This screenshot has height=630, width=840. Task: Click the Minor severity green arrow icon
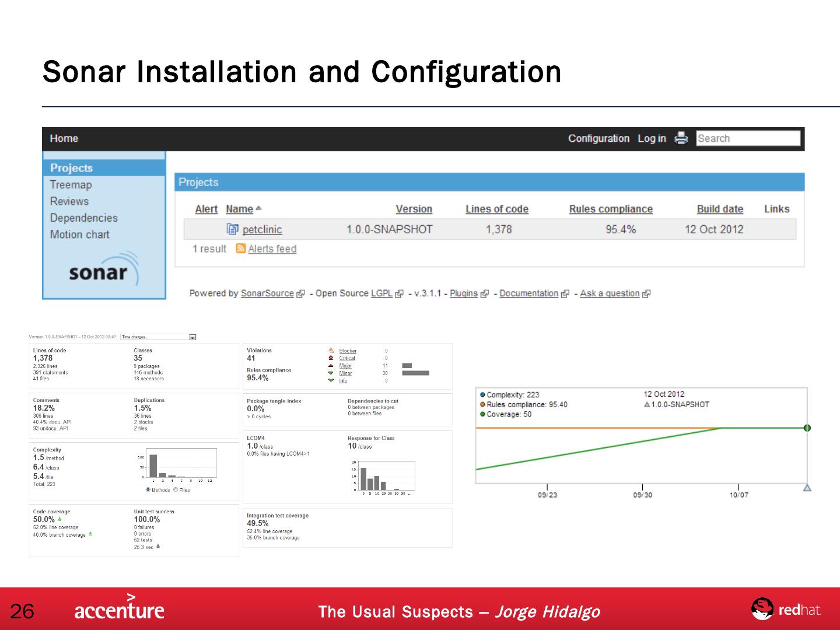(331, 373)
